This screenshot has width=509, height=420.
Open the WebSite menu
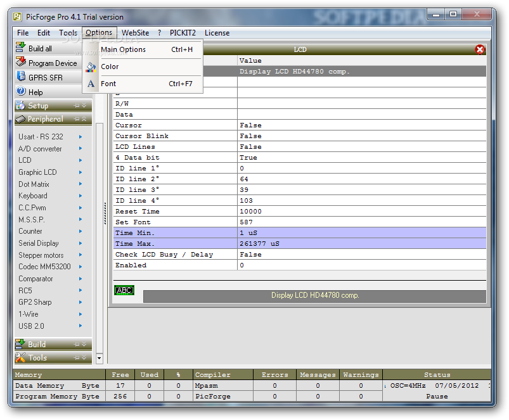coord(136,33)
